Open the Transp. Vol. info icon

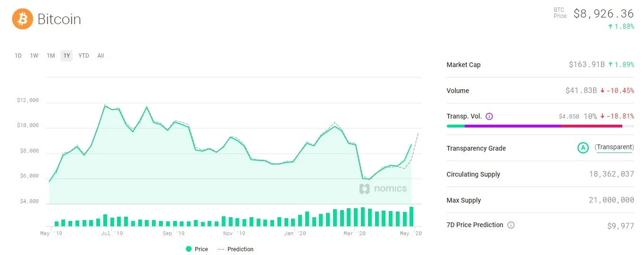point(489,116)
